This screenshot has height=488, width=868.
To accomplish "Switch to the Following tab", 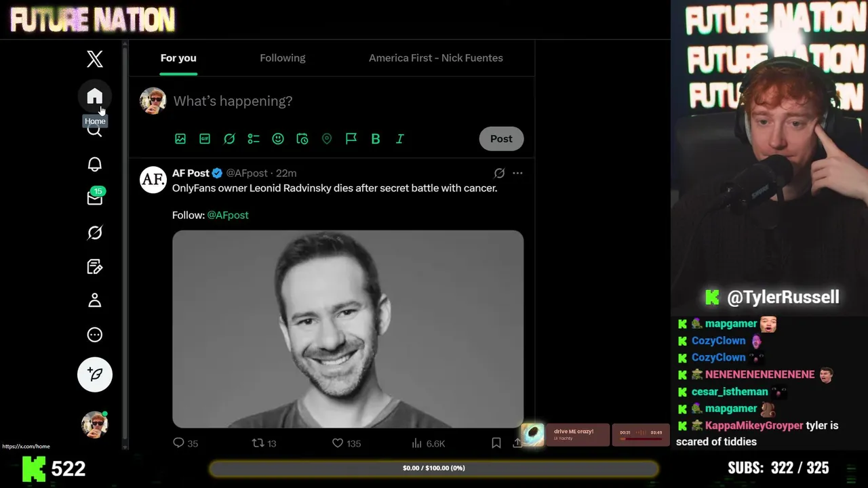I will 283,58.
